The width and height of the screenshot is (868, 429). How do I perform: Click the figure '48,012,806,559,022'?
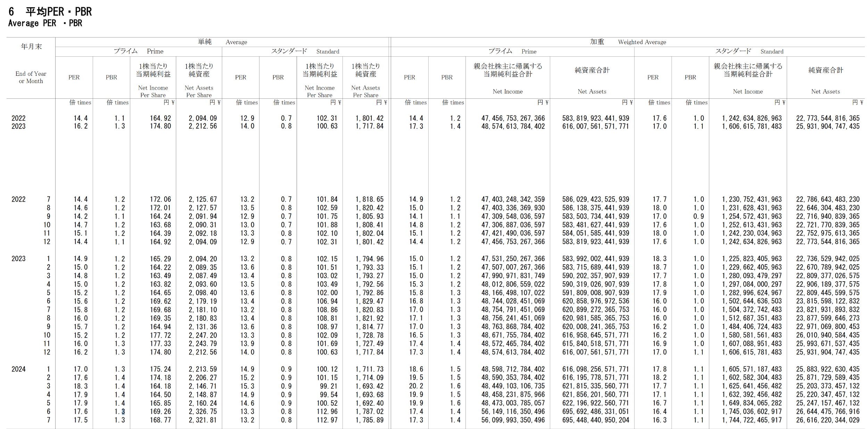pyautogui.click(x=513, y=284)
